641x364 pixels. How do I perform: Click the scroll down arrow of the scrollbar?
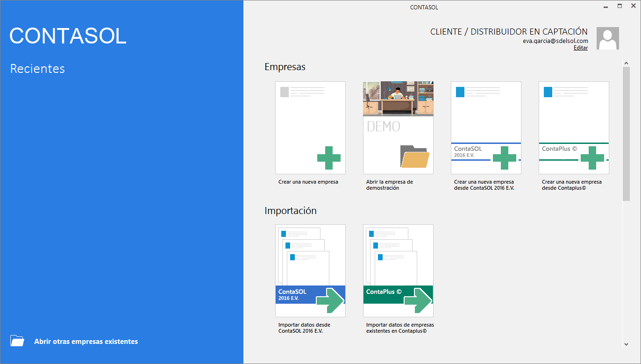pyautogui.click(x=626, y=344)
